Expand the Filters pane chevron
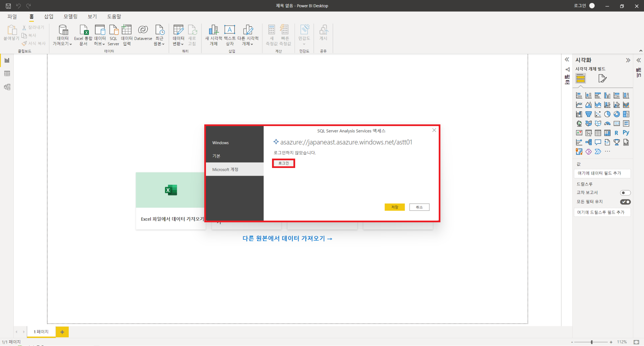This screenshot has width=644, height=346. pos(567,60)
